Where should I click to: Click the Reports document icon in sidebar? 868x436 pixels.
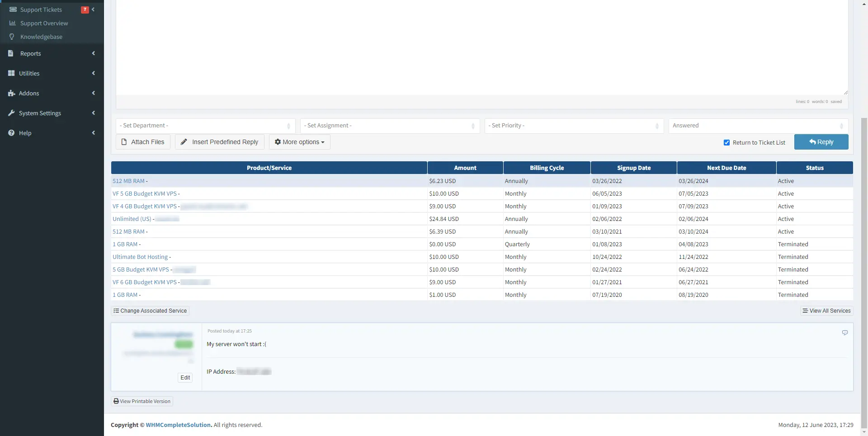pos(11,53)
